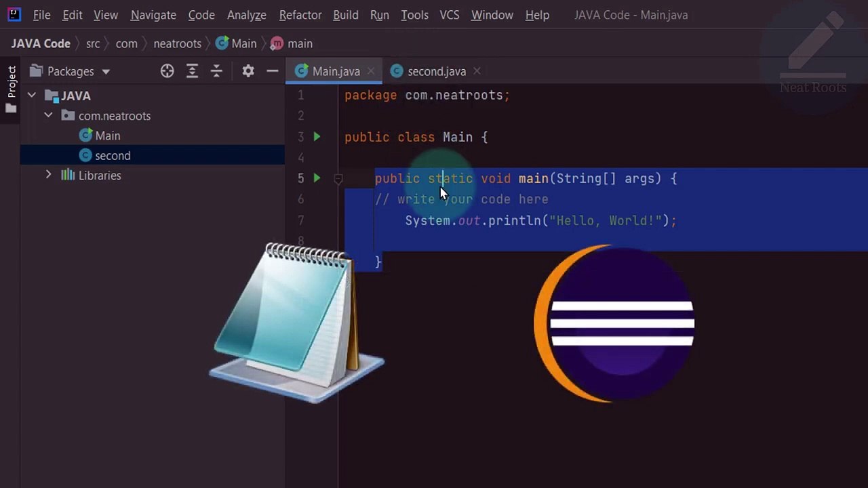
Task: Click Select Opened File target icon
Action: point(167,71)
